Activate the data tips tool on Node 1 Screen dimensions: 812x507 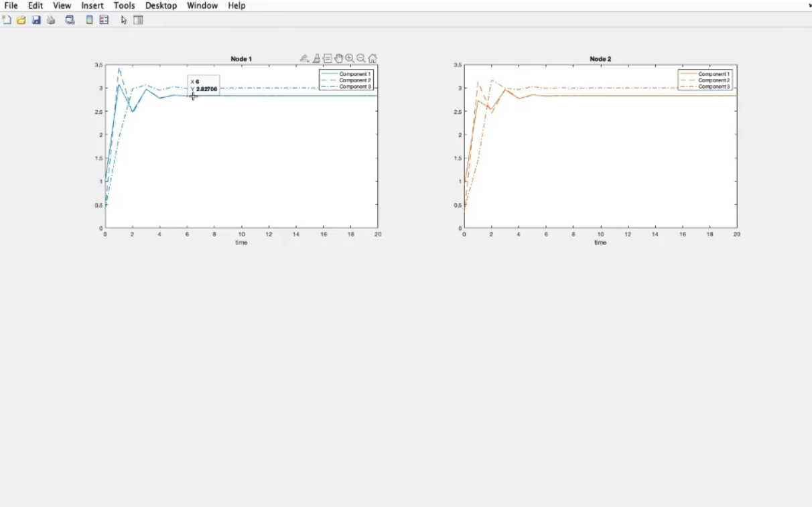pos(328,59)
